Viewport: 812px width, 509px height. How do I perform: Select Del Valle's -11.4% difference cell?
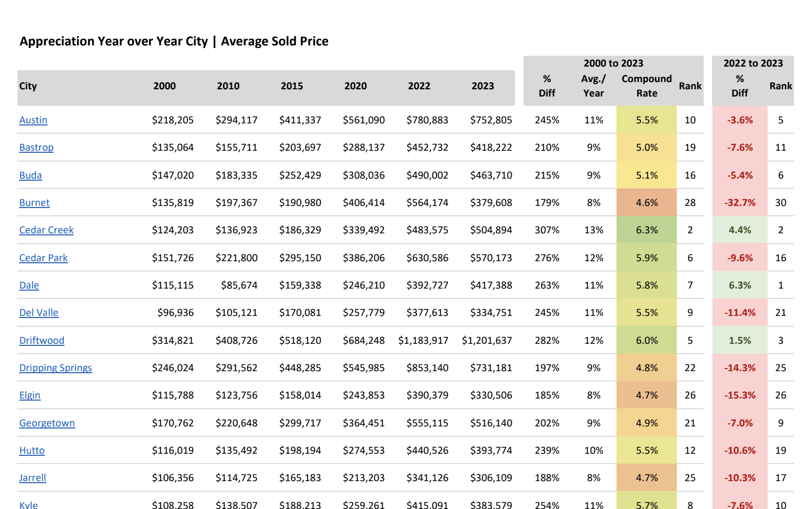(x=740, y=313)
